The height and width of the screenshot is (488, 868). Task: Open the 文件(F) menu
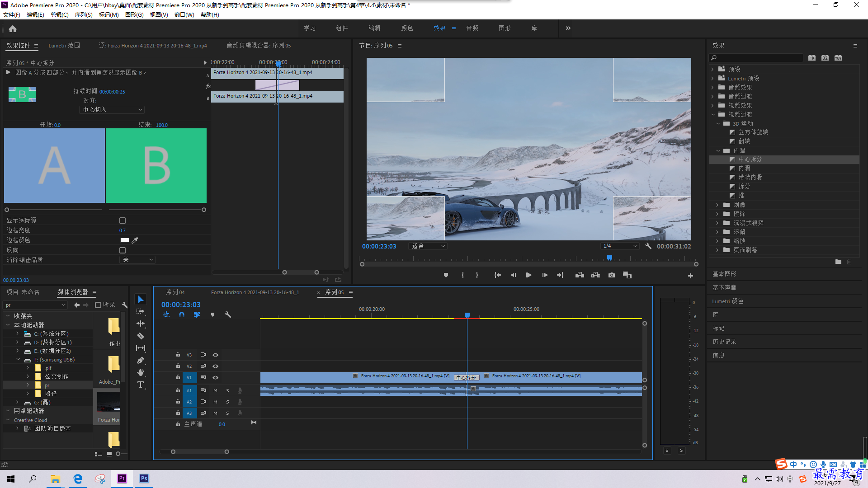coord(12,15)
